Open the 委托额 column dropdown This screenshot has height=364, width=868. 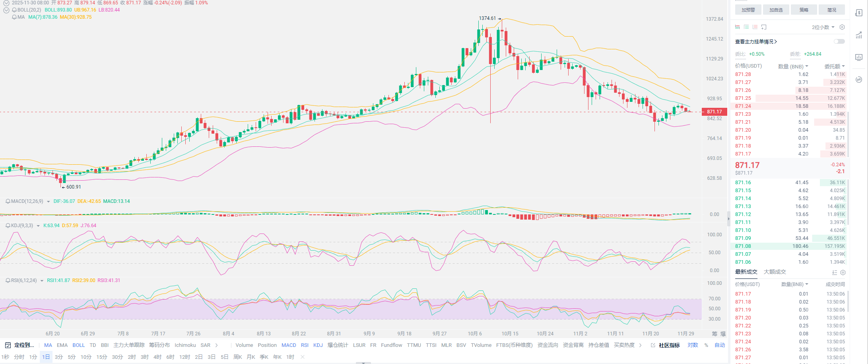[x=834, y=66]
